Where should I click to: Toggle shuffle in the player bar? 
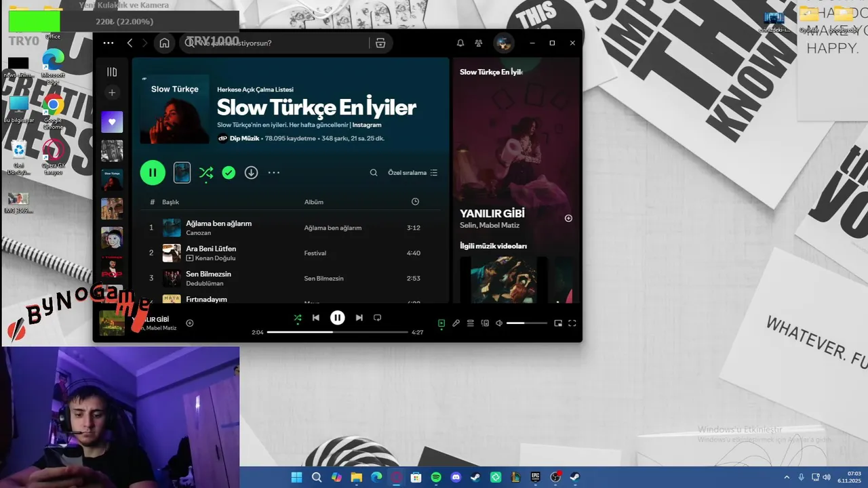click(x=297, y=317)
